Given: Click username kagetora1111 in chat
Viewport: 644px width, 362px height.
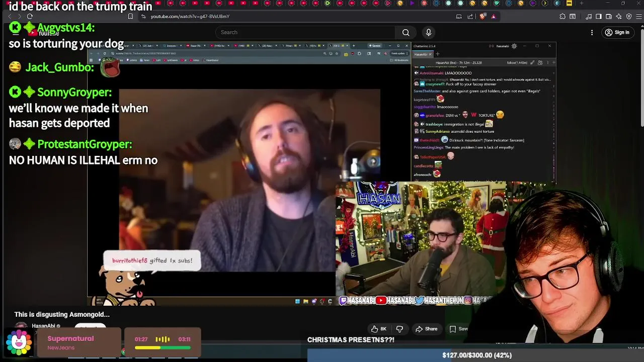Looking at the screenshot, I should [x=424, y=100].
